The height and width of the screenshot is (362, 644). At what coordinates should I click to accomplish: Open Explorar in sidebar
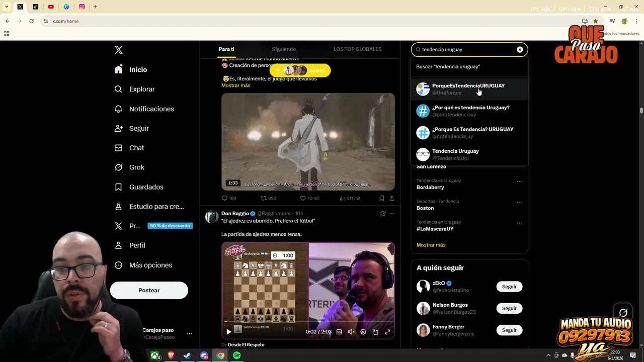click(134, 89)
